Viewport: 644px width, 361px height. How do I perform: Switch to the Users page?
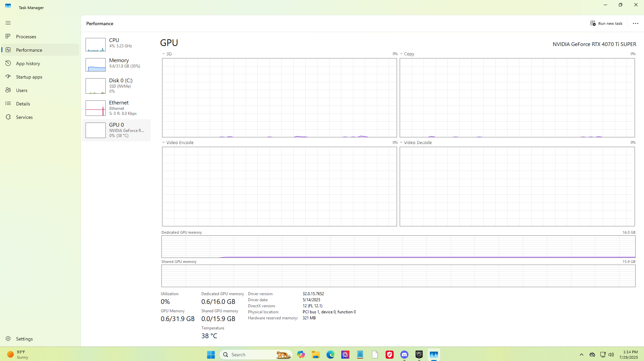40,90
